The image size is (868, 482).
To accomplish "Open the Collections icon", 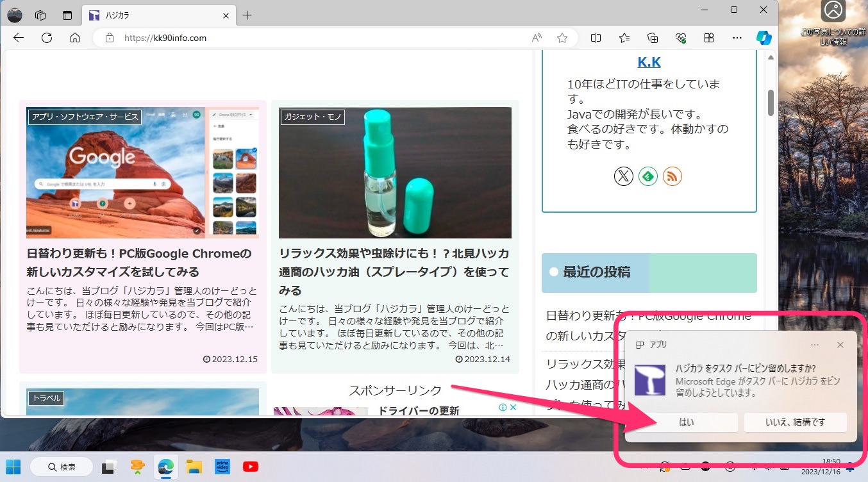I will (653, 38).
